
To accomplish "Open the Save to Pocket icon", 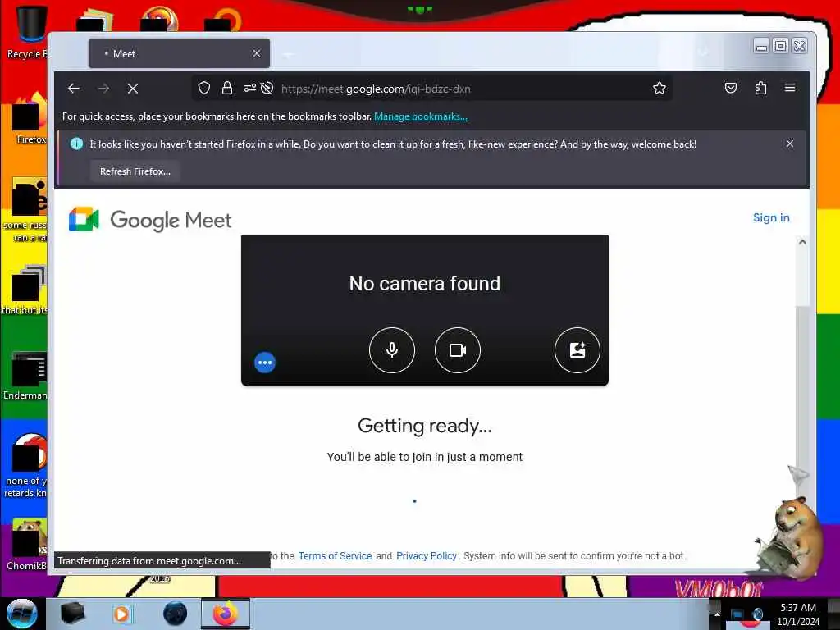I will tap(731, 88).
